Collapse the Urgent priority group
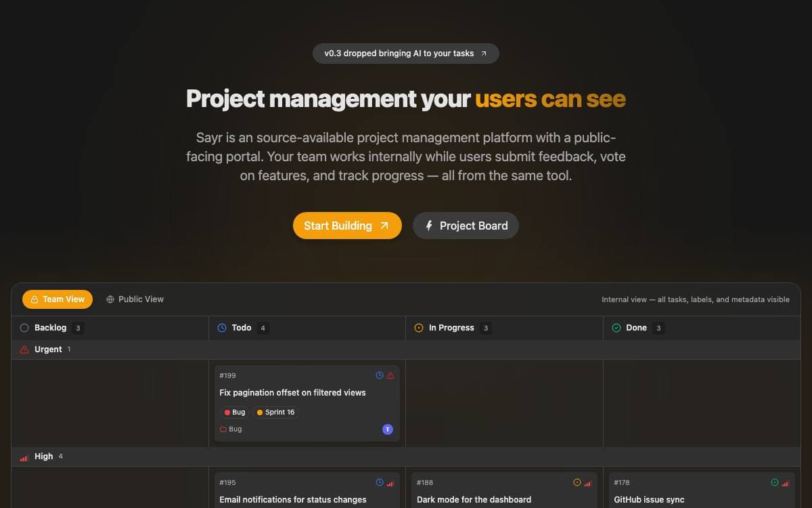The height and width of the screenshot is (508, 812). (x=406, y=350)
